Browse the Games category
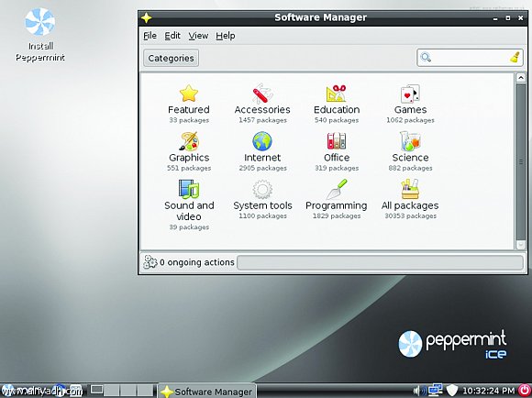Screen dimensions: 532x398 [x=410, y=104]
